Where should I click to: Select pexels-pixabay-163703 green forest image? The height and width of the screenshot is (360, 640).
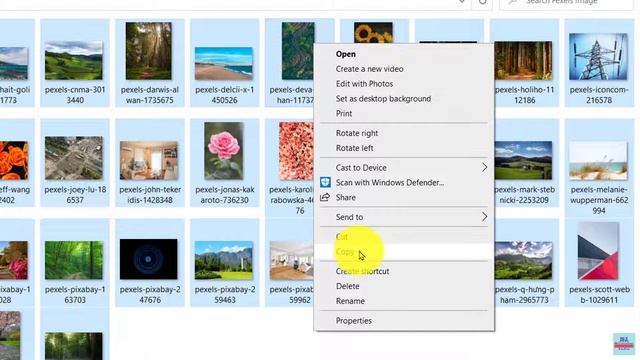click(x=74, y=260)
